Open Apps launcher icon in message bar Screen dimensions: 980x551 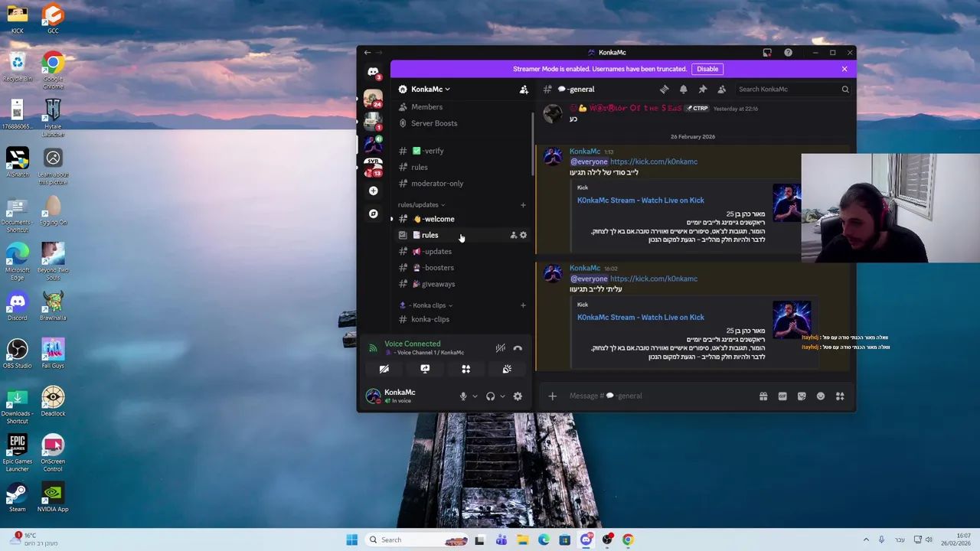[840, 396]
